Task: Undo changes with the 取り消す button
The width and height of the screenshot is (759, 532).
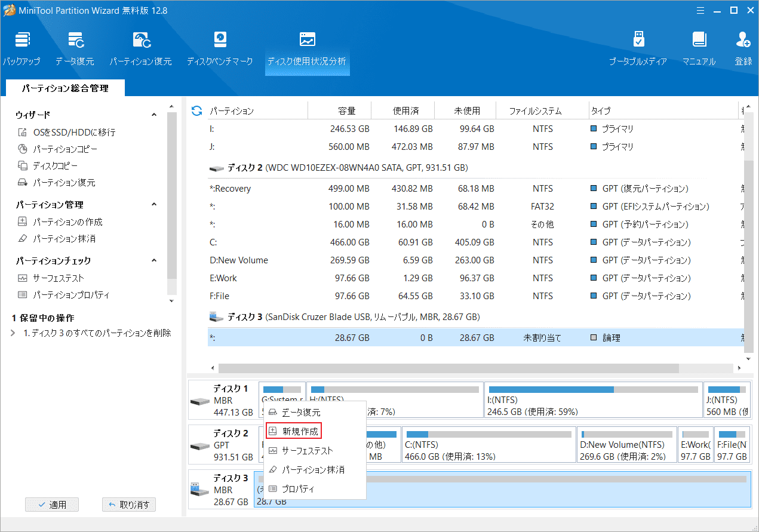Action: tap(129, 505)
